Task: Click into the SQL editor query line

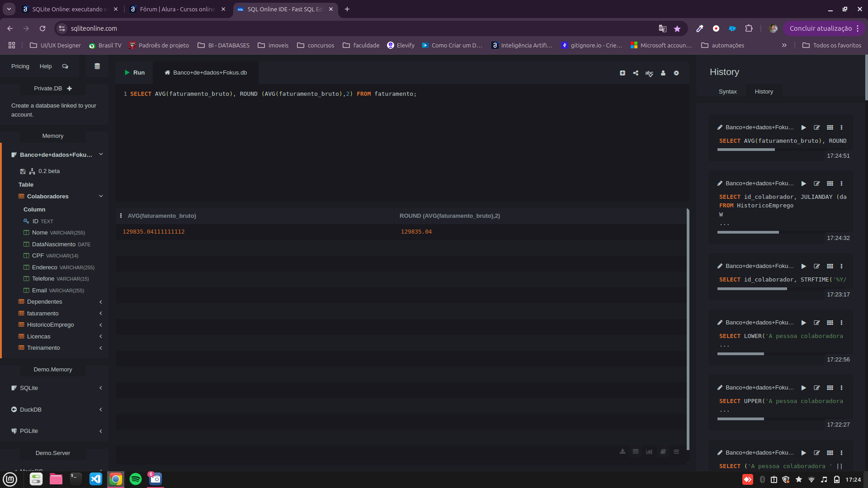Action: [x=273, y=94]
